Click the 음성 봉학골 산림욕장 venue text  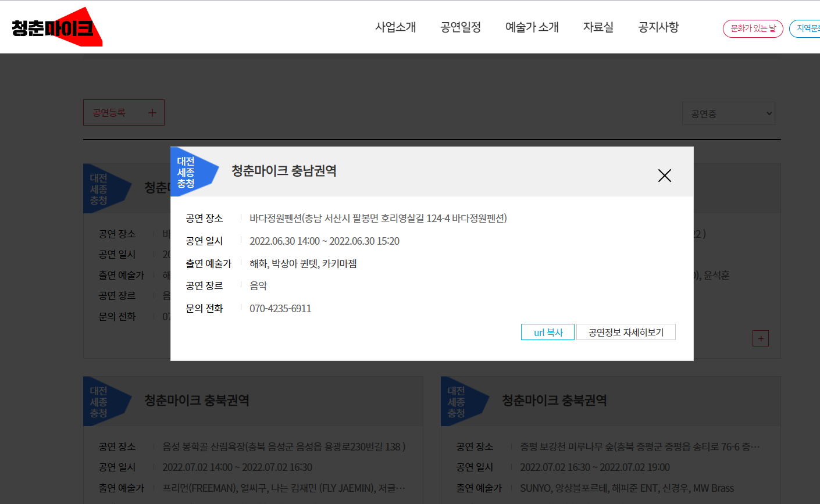[x=284, y=447]
